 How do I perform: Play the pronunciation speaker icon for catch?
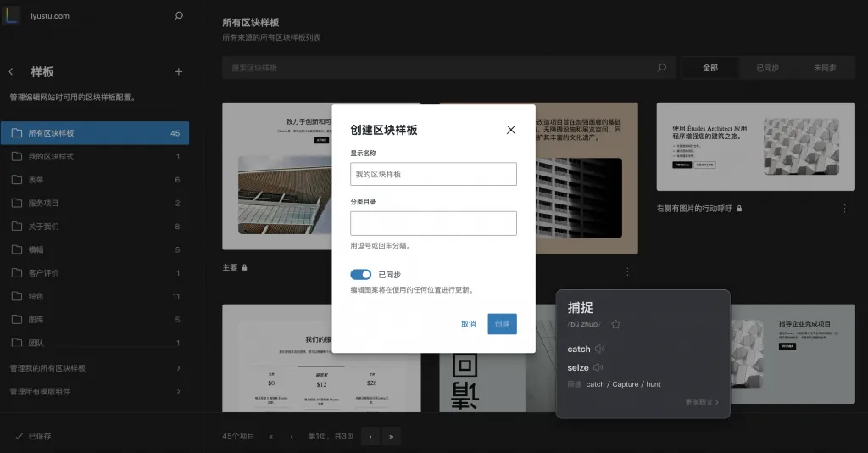[x=599, y=349]
